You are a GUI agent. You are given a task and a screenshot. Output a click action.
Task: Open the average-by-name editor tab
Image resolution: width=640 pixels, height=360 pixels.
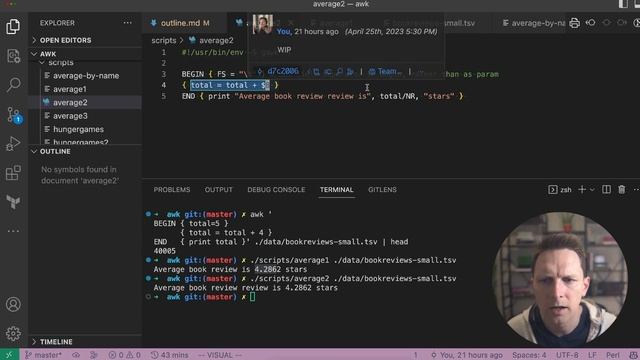(533, 23)
